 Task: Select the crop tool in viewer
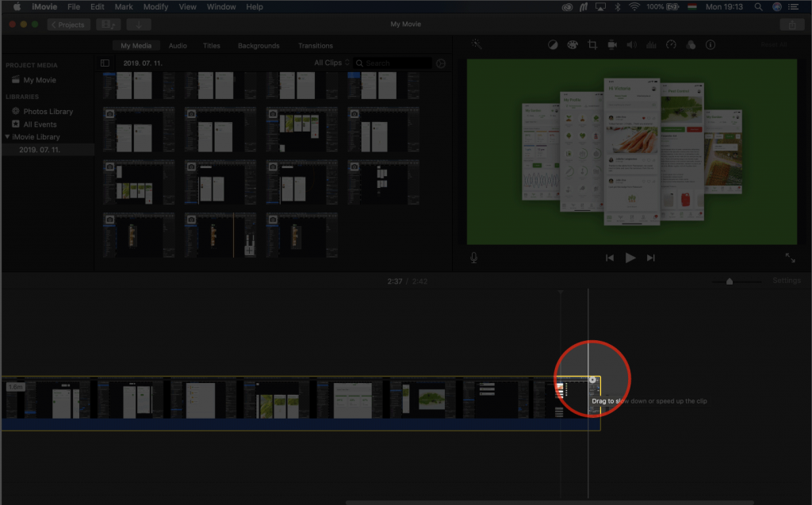tap(592, 44)
